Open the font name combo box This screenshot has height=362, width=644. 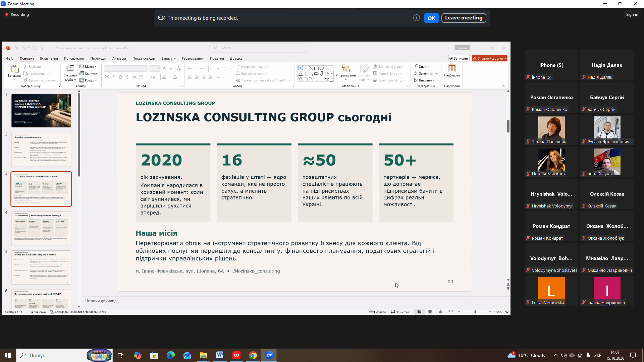126,68
